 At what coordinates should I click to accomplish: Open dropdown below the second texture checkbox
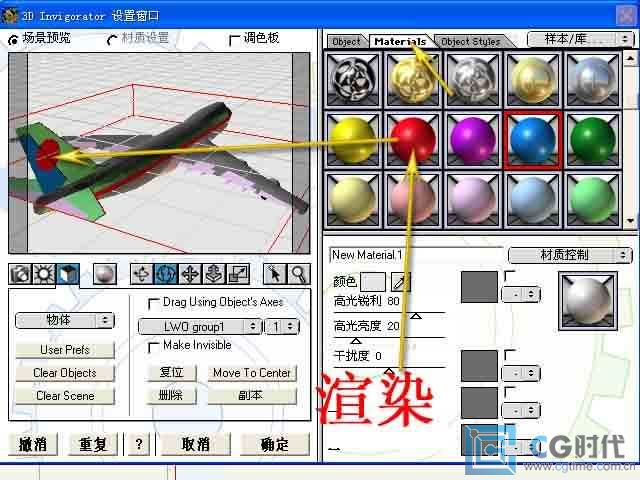[x=521, y=373]
